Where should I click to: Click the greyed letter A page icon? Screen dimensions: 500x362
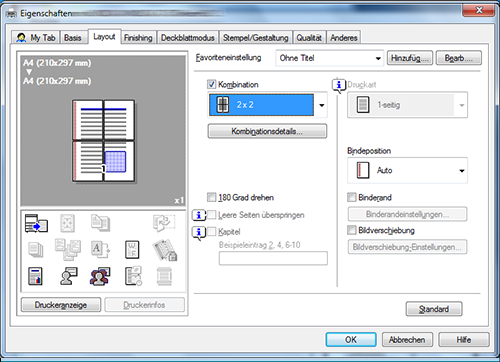pyautogui.click(x=100, y=250)
